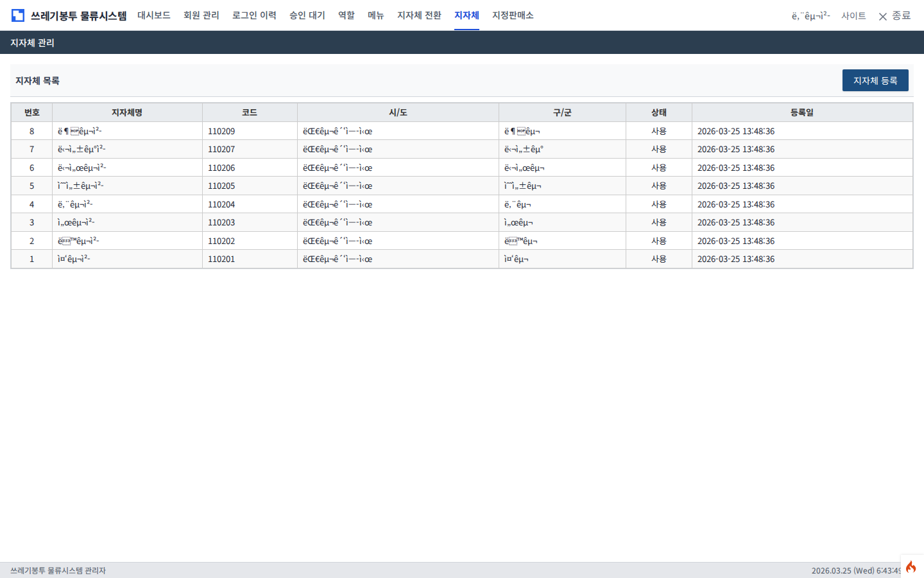This screenshot has width=924, height=578.
Task: Go to 회원 관리 menu
Action: pyautogui.click(x=201, y=15)
